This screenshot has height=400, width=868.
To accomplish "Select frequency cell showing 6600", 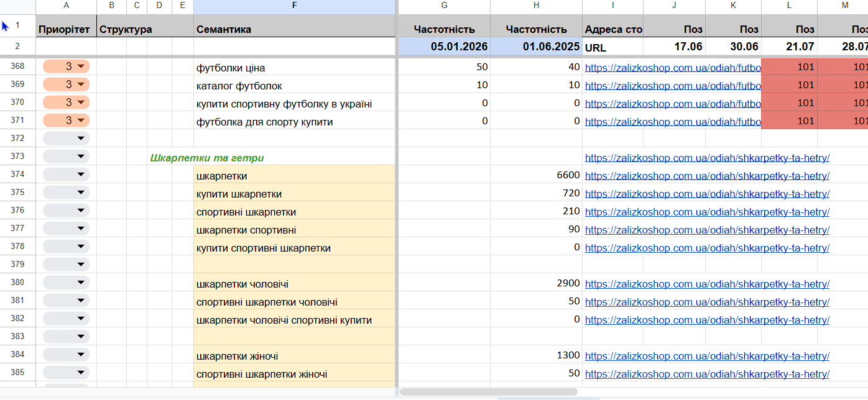I will [536, 176].
